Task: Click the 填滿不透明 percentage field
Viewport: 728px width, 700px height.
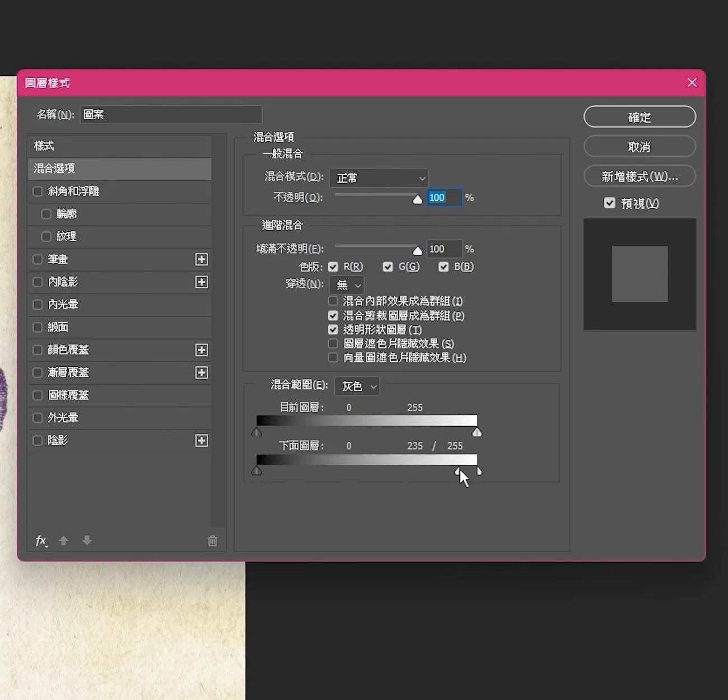Action: [x=445, y=249]
